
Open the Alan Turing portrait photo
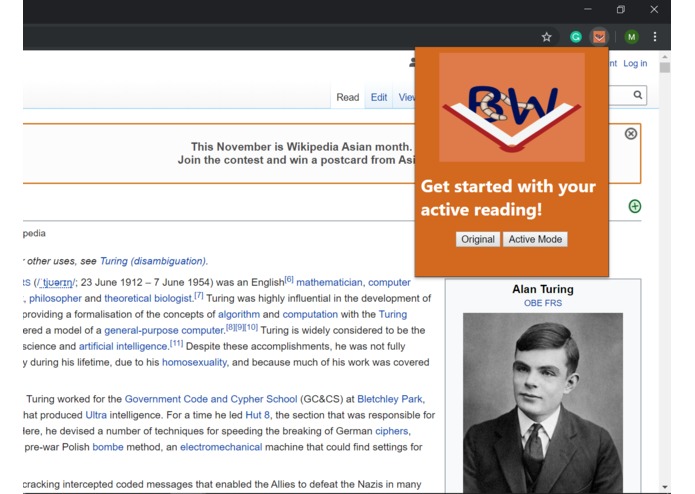pos(543,403)
